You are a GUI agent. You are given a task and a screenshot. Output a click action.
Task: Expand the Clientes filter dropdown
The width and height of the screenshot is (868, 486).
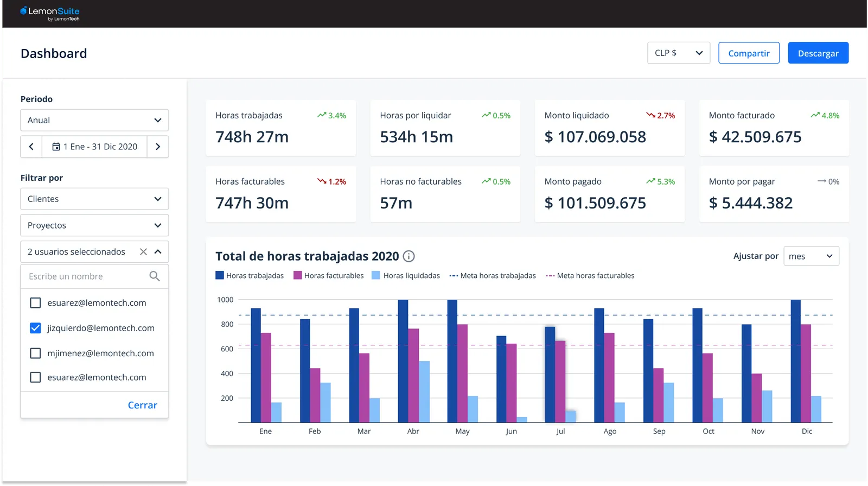click(94, 199)
